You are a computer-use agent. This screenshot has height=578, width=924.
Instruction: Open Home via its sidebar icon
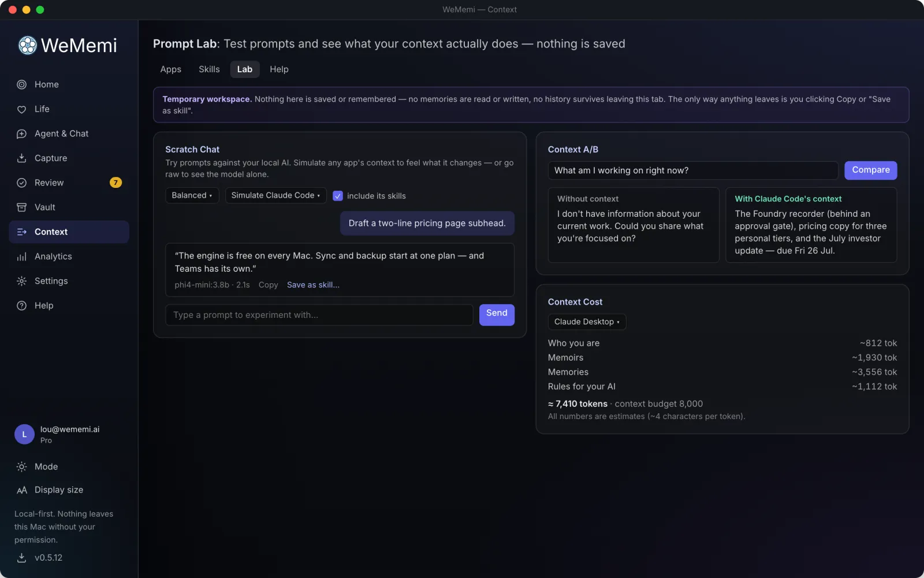(21, 84)
